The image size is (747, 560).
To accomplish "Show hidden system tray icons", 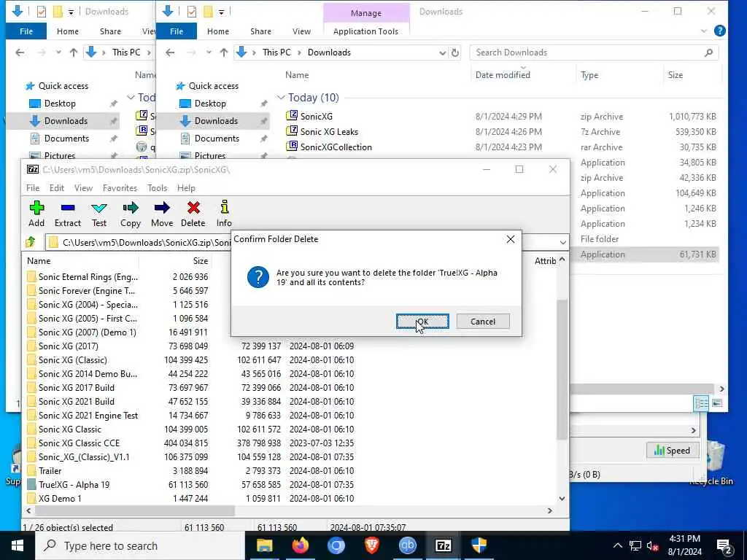I will [x=617, y=545].
